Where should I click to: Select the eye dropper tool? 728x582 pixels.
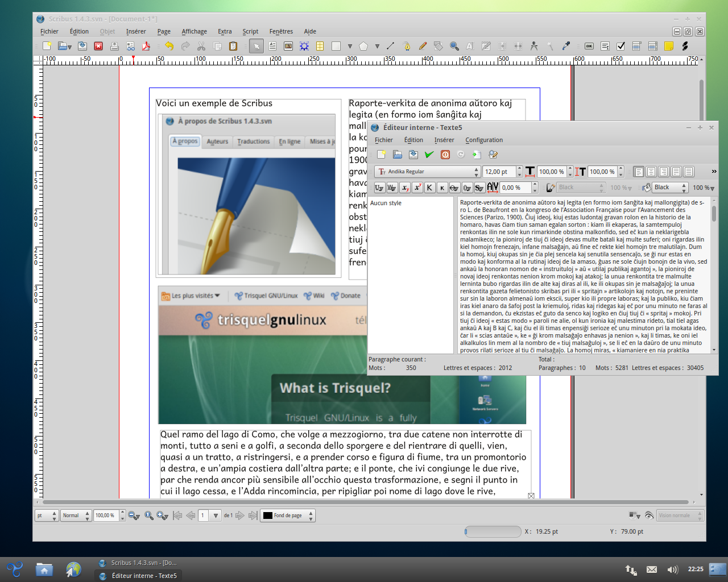(566, 46)
